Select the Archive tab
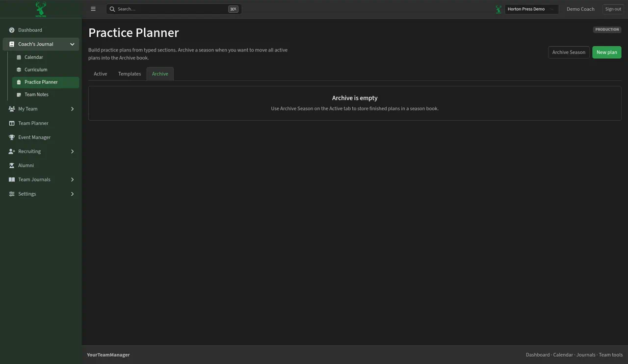628x364 pixels. [x=160, y=74]
